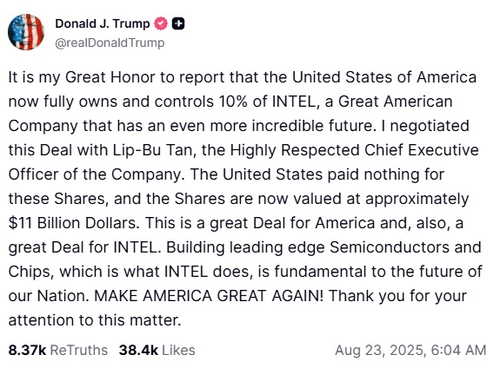View the 8.37k ReTruths count
The image size is (500, 368).
point(27,350)
